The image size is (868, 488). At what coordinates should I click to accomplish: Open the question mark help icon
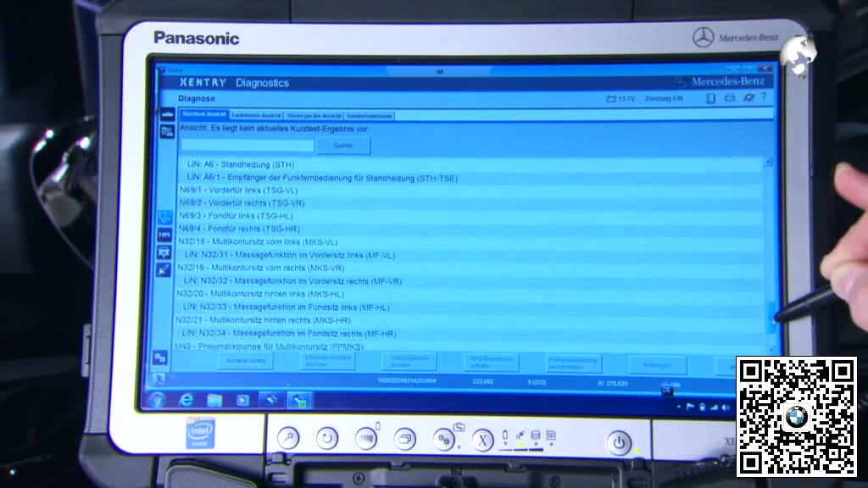tap(764, 97)
